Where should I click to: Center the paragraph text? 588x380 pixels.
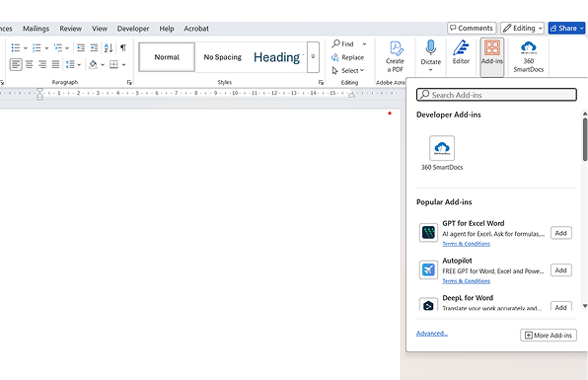coord(29,64)
